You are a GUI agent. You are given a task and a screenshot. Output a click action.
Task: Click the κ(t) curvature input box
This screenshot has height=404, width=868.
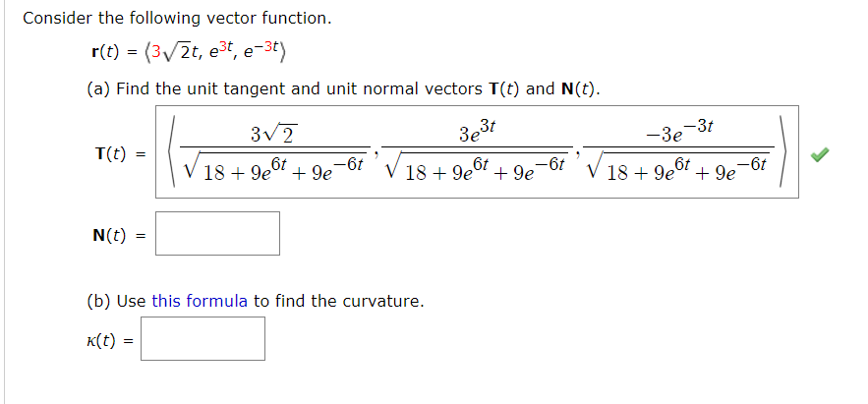click(x=208, y=338)
